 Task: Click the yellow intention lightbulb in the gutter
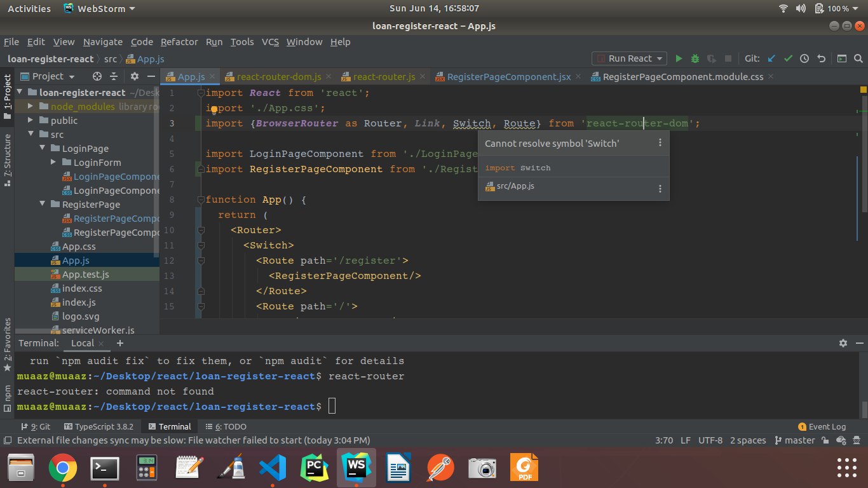pos(214,109)
